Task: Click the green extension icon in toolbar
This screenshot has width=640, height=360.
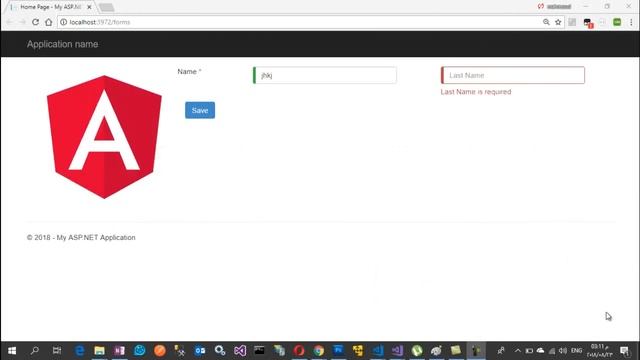Action: click(617, 22)
